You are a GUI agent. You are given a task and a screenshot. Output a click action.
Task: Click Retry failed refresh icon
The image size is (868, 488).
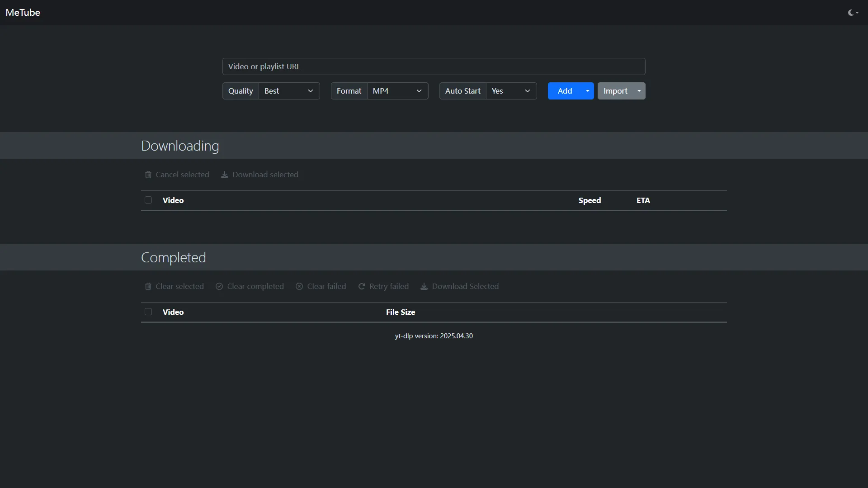362,286
